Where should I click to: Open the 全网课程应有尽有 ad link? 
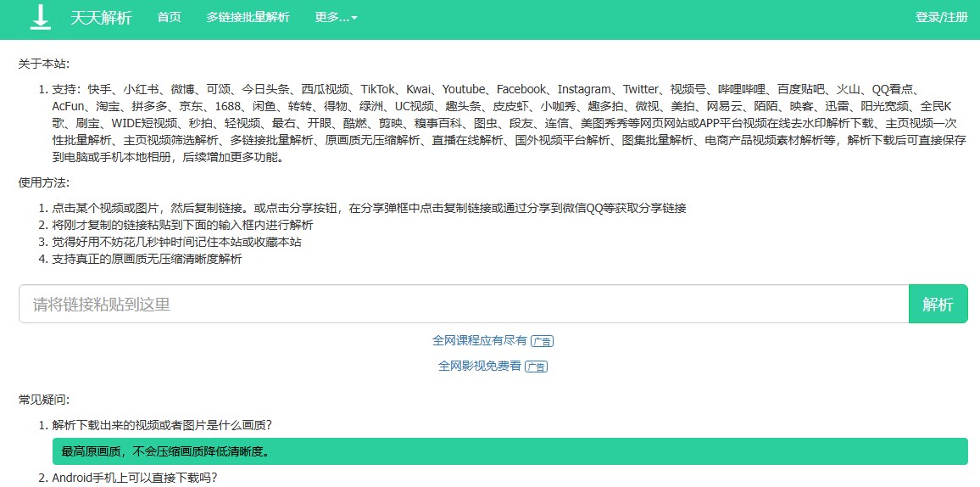click(479, 340)
